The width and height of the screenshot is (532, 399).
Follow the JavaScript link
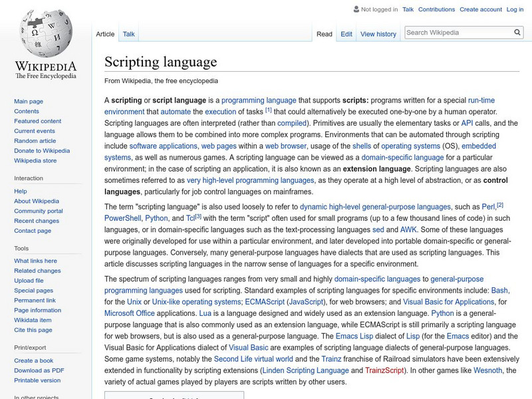(306, 302)
